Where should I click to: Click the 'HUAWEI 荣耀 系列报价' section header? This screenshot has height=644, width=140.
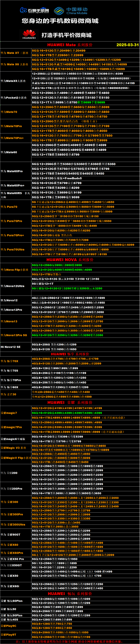click(x=70, y=402)
